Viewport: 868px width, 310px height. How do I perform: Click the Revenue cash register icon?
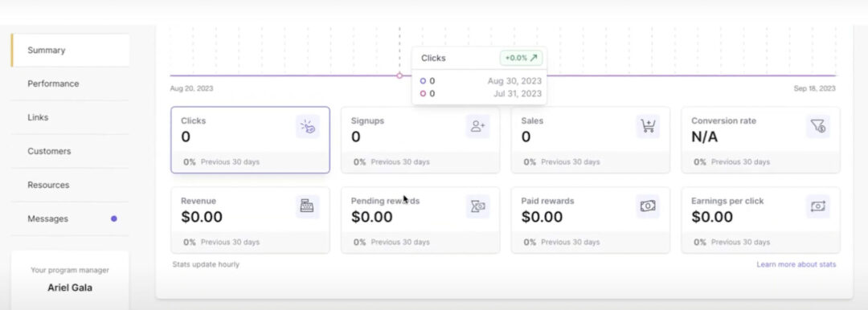click(x=307, y=206)
